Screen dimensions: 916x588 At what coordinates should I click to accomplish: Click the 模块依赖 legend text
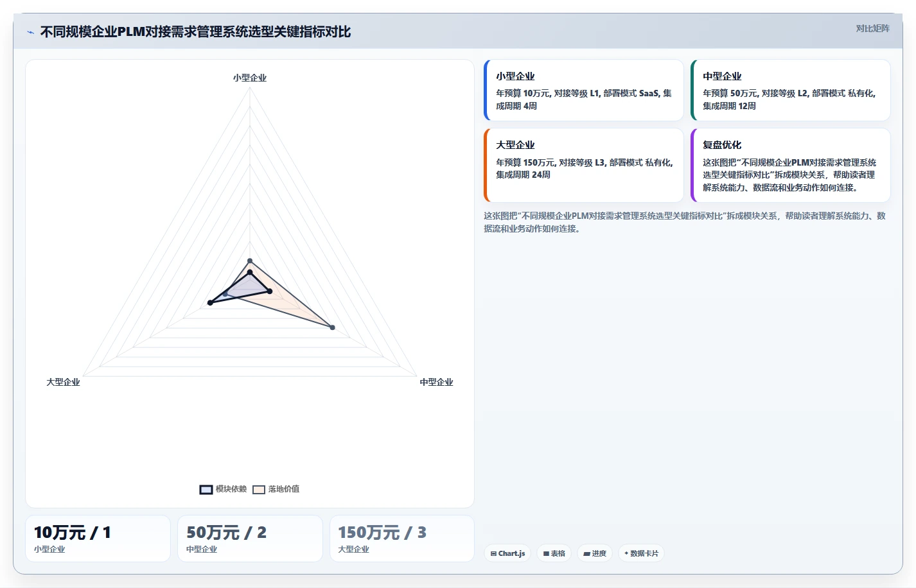[231, 489]
